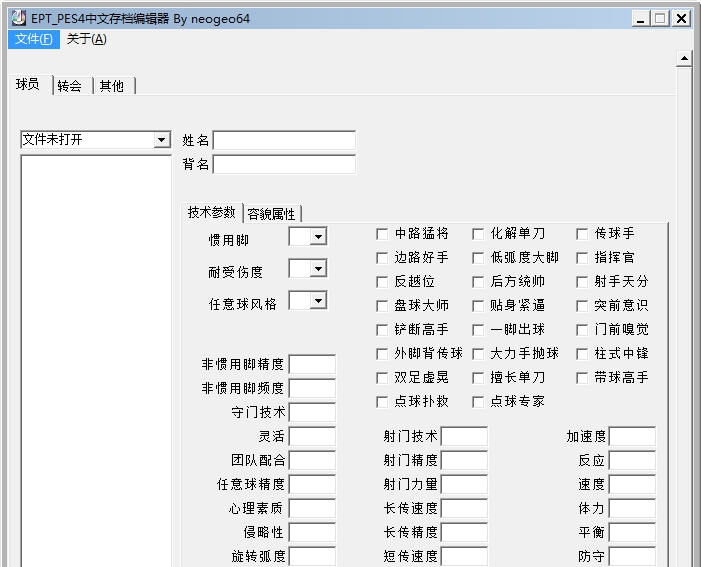Select the 长传速度 field
Image resolution: width=701 pixels, height=567 pixels.
[465, 508]
